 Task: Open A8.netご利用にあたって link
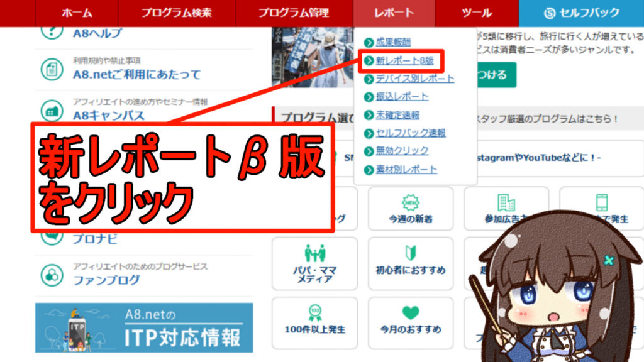(136, 74)
